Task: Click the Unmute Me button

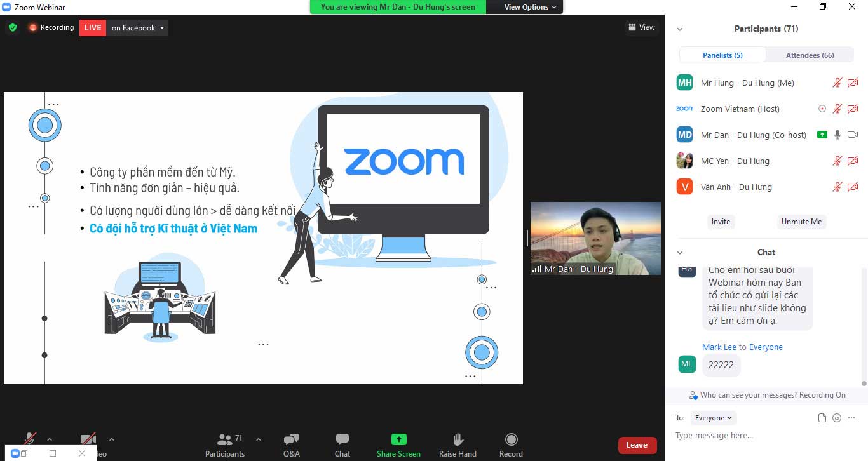Action: [x=801, y=222]
